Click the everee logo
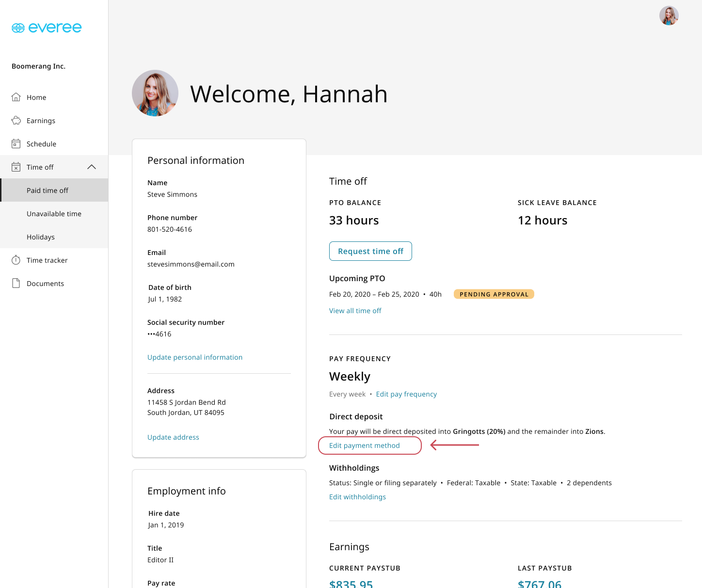 point(47,28)
